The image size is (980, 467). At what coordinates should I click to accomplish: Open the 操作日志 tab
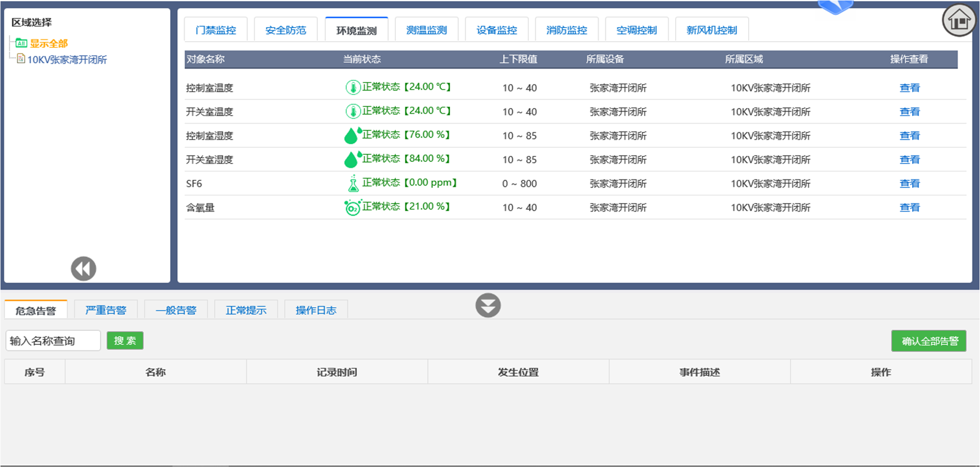coord(316,310)
